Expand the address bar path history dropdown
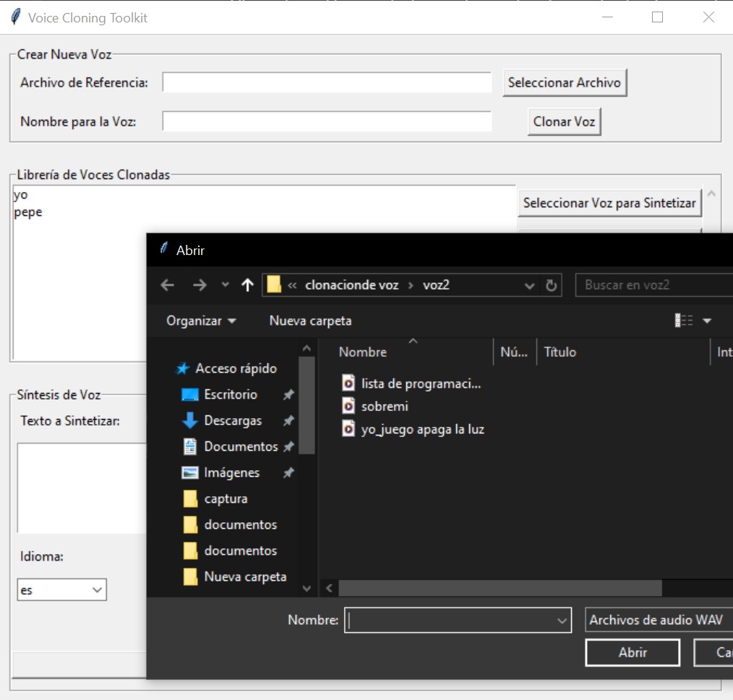Image resolution: width=733 pixels, height=700 pixels. click(x=529, y=285)
